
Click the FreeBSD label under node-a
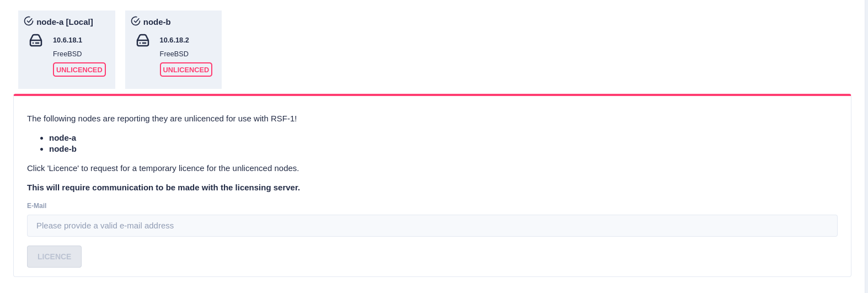pyautogui.click(x=67, y=54)
